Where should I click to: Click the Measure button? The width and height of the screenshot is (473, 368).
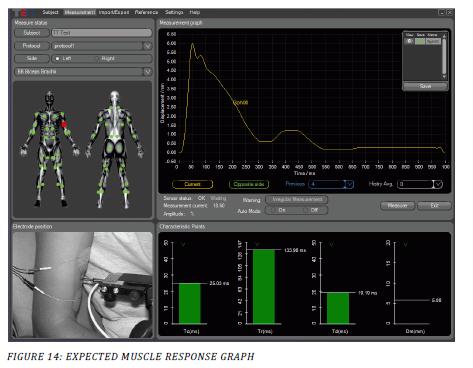point(397,206)
